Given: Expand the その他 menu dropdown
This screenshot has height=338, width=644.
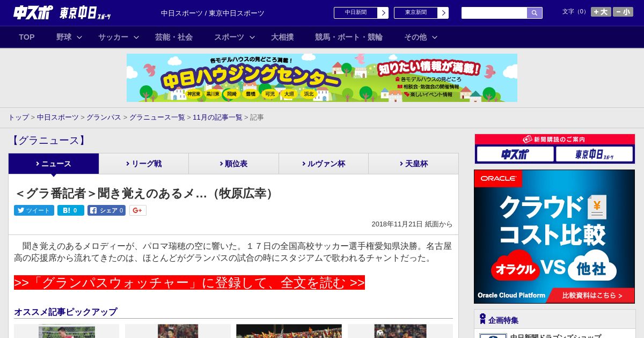Looking at the screenshot, I should (x=421, y=37).
